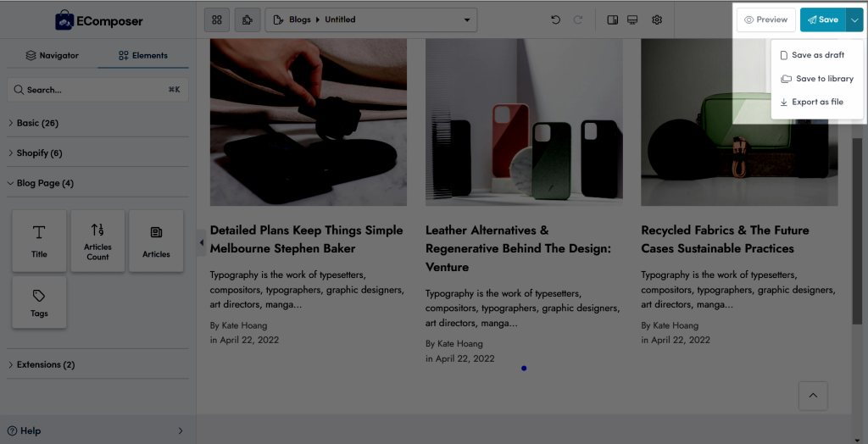Redo the last undone action
The width and height of the screenshot is (868, 444).
point(577,20)
